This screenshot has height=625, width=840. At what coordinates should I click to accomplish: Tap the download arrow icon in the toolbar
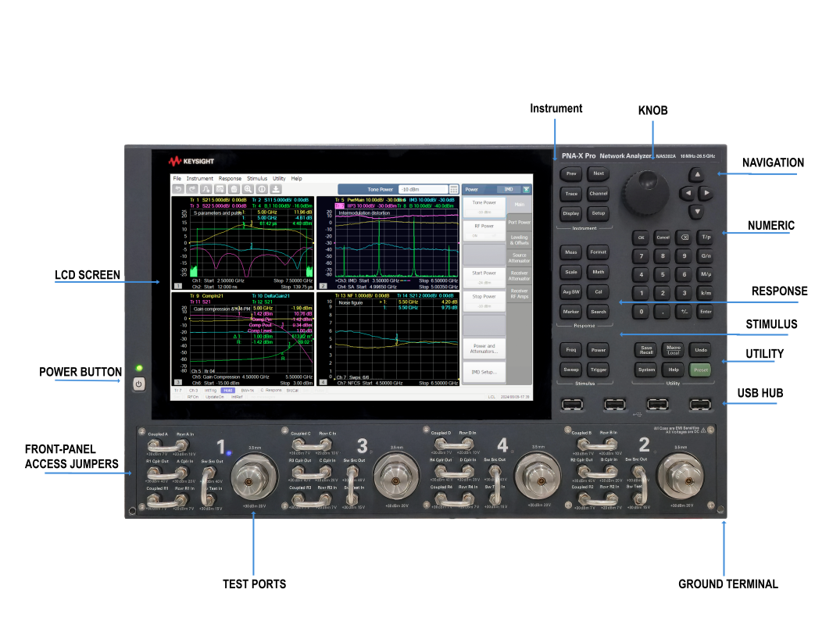[275, 189]
